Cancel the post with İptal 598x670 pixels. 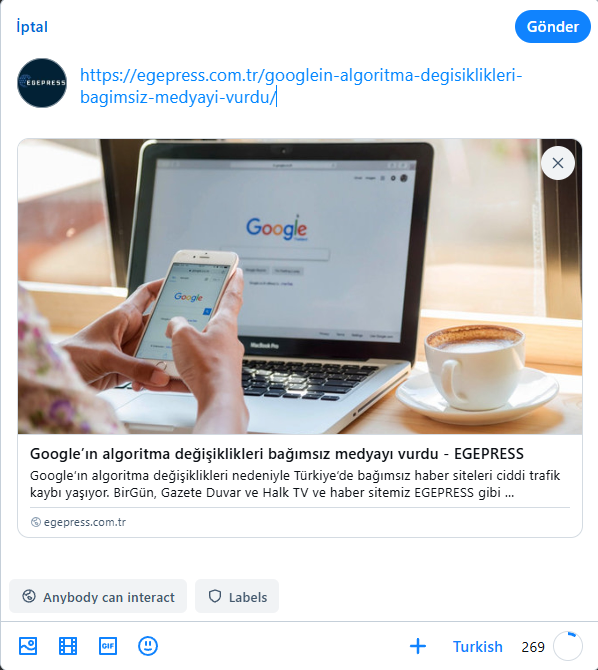click(x=32, y=26)
